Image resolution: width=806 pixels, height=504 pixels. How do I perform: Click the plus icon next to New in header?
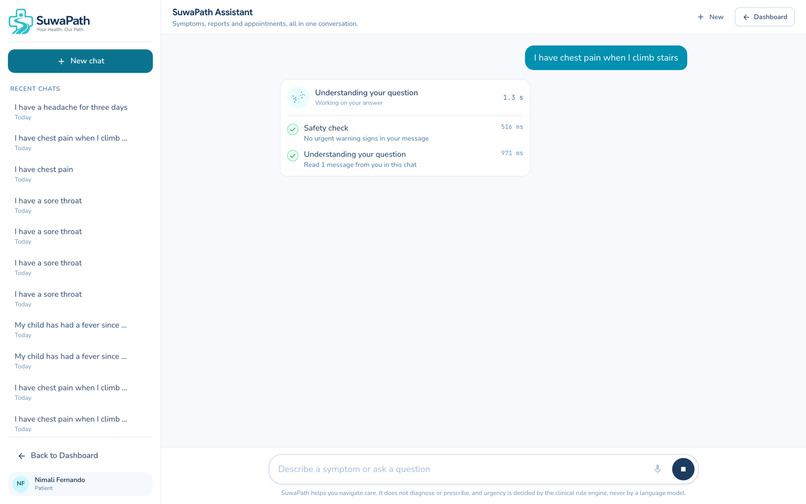coord(700,17)
